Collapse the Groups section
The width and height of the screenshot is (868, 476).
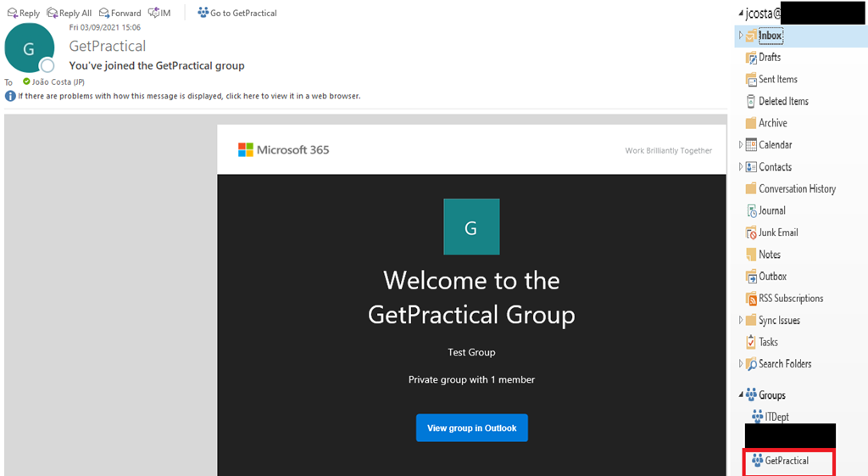tap(741, 395)
